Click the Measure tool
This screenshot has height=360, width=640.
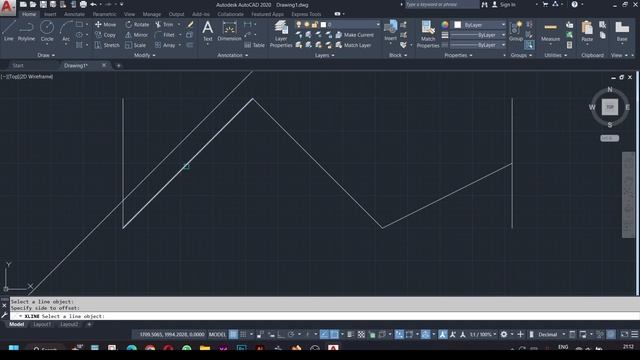[x=550, y=31]
